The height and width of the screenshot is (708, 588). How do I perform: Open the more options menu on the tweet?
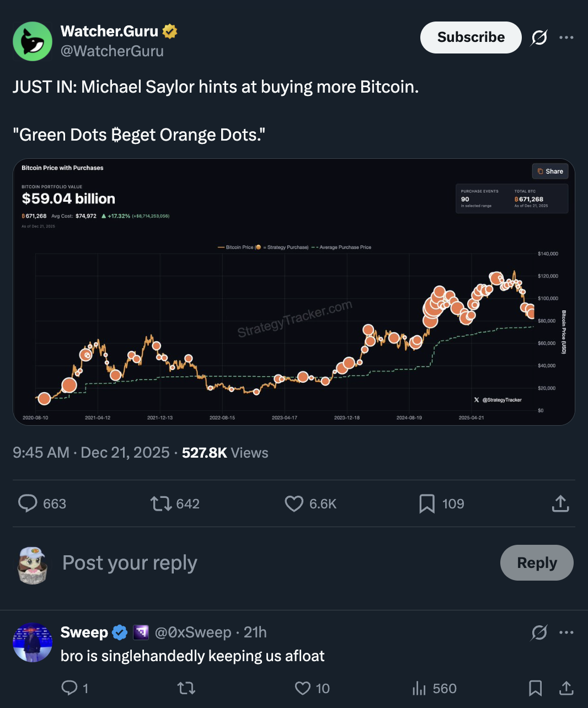click(567, 37)
